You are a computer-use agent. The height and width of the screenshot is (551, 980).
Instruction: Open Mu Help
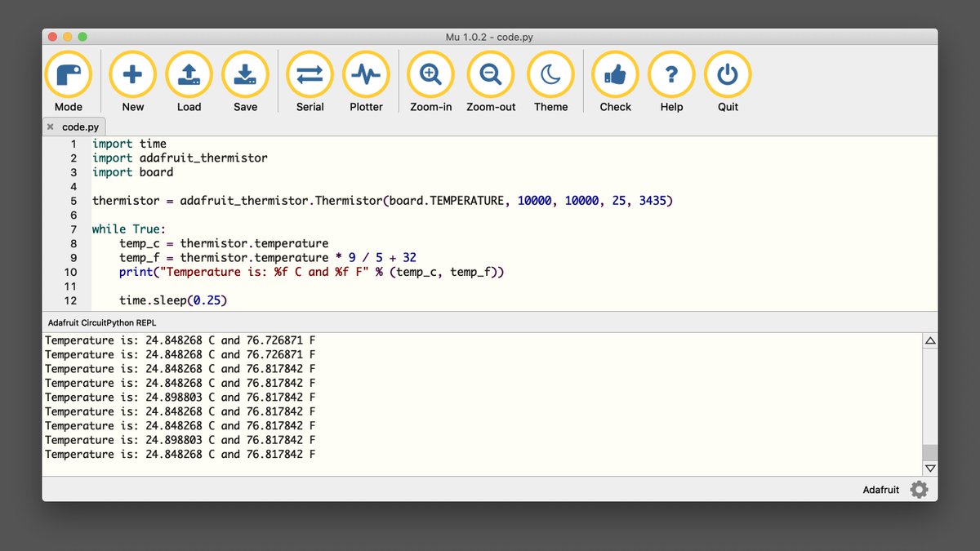tap(671, 82)
